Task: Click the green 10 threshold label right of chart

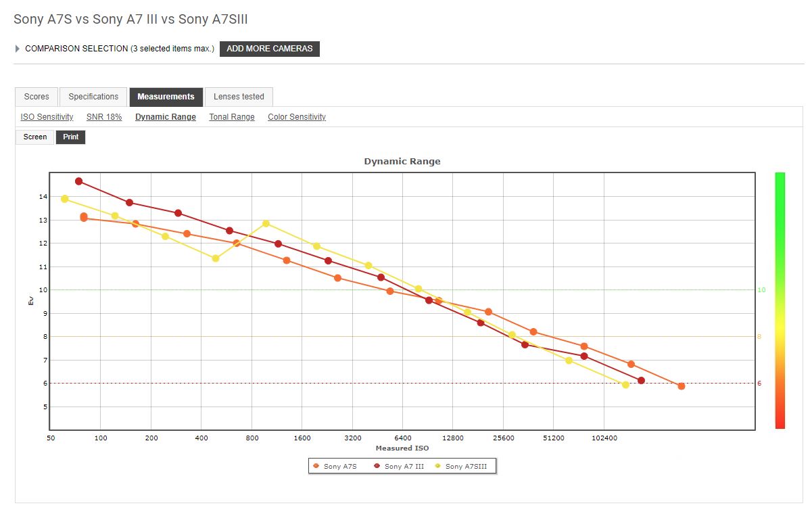Action: point(761,290)
